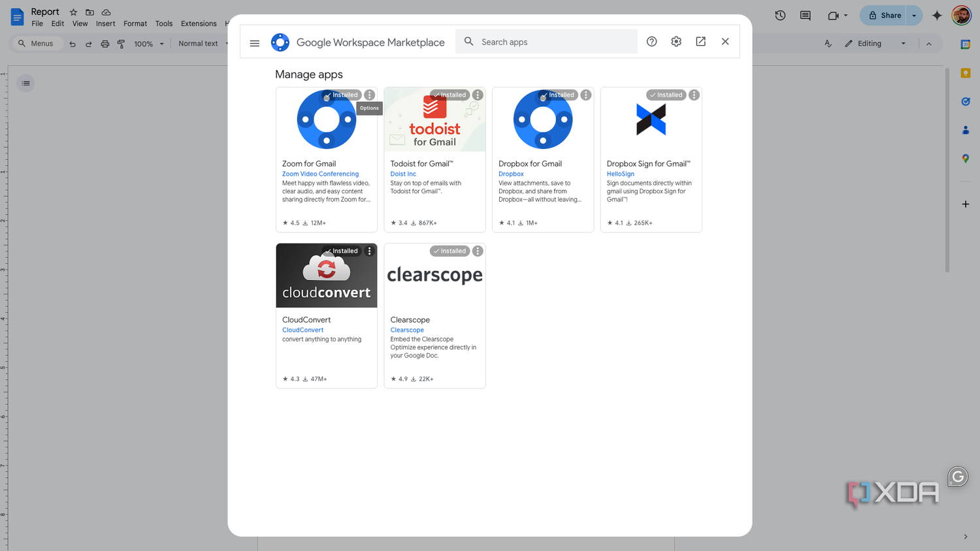Close the Marketplace dialog
The image size is (980, 551).
725,42
